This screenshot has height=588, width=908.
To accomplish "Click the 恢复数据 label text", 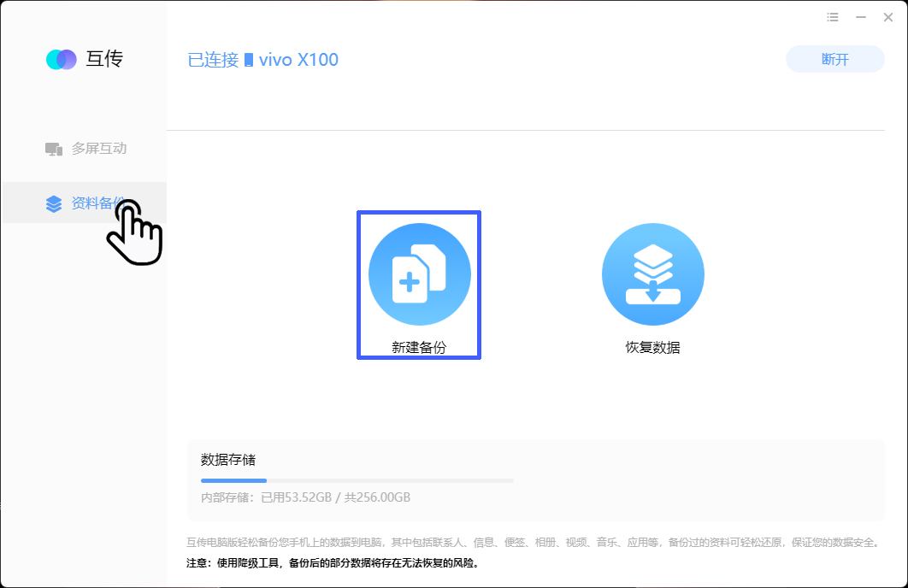I will tap(653, 347).
